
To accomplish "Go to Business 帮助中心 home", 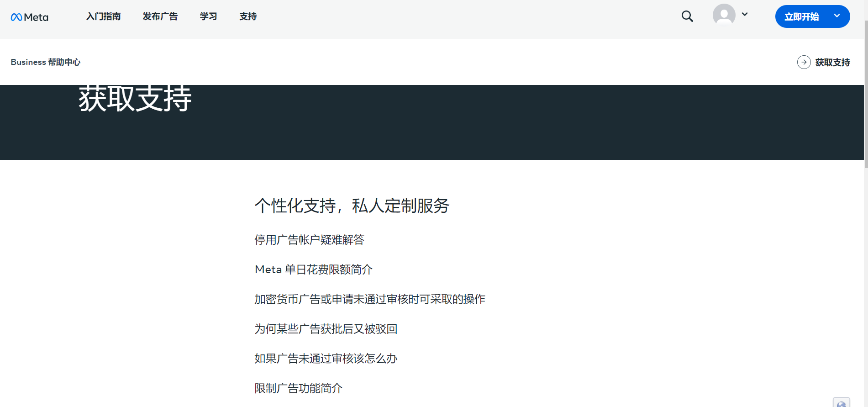I will coord(46,62).
